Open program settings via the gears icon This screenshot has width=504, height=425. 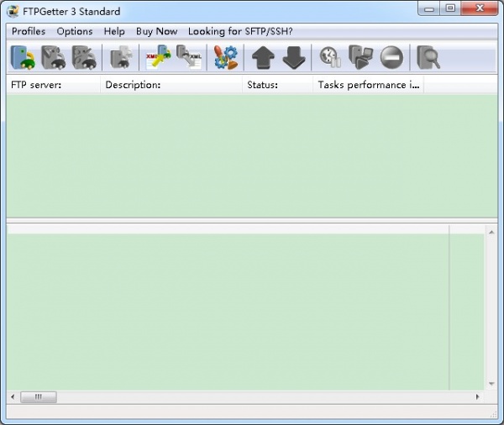(225, 57)
